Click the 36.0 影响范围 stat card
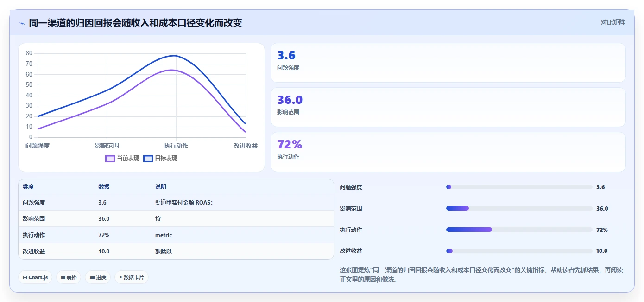The height and width of the screenshot is (302, 644). click(448, 107)
